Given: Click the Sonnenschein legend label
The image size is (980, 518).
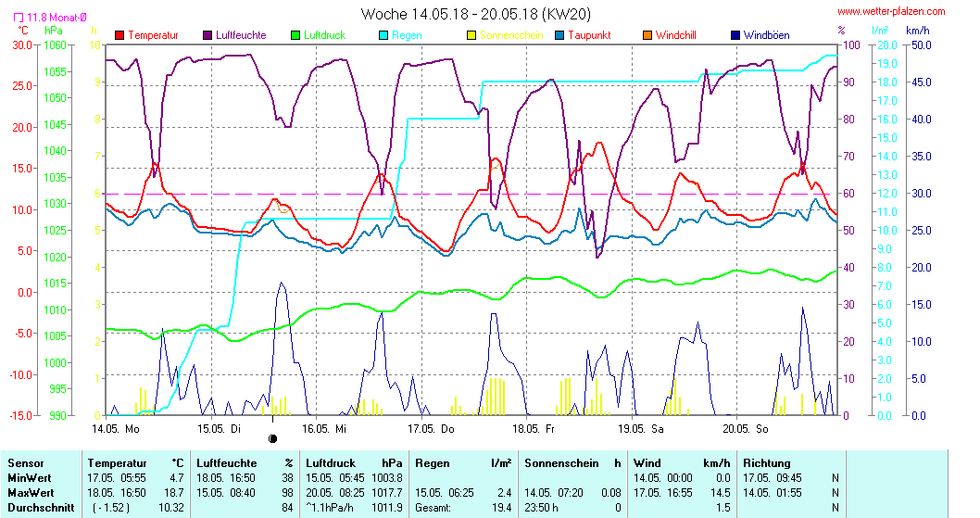Looking at the screenshot, I should pyautogui.click(x=512, y=35).
